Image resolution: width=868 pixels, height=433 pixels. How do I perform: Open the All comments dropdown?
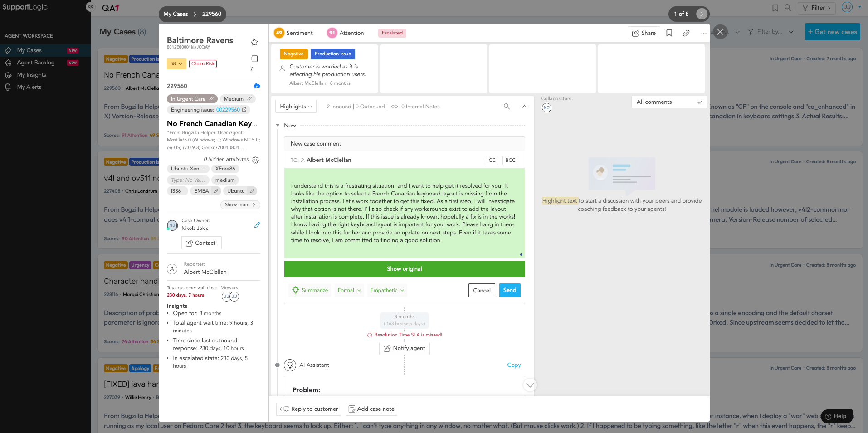pos(668,102)
